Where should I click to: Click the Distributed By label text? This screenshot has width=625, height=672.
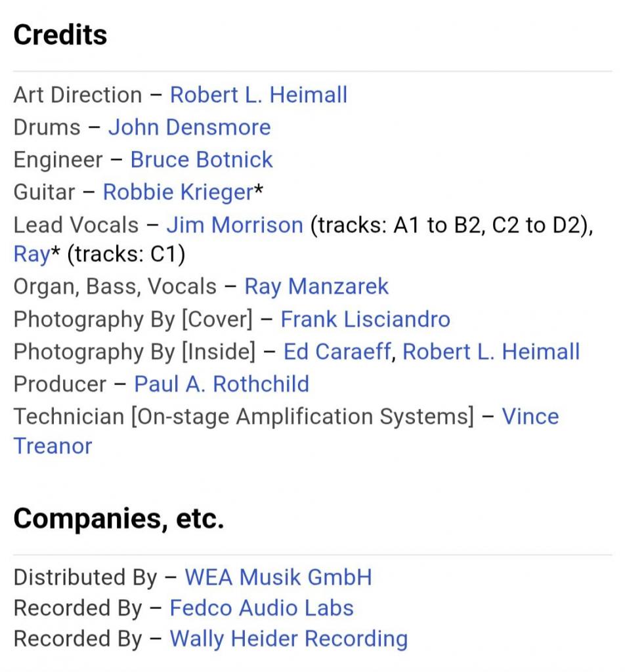click(x=85, y=577)
